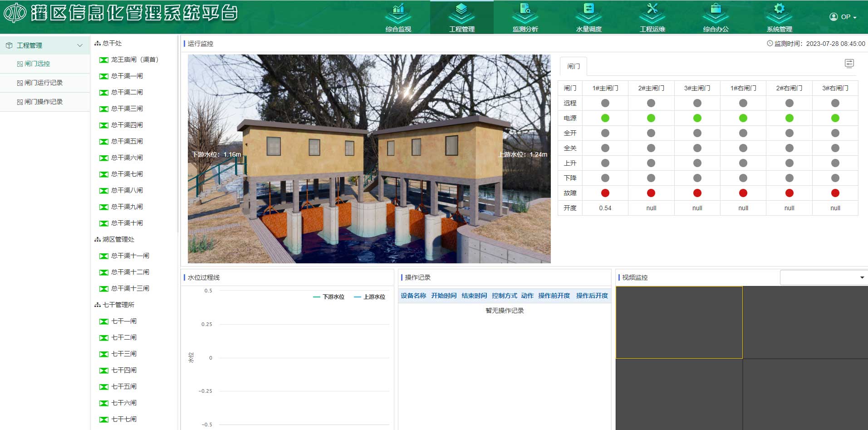Open 闸门操作记录 in the sidebar
The height and width of the screenshot is (430, 868).
[x=44, y=102]
